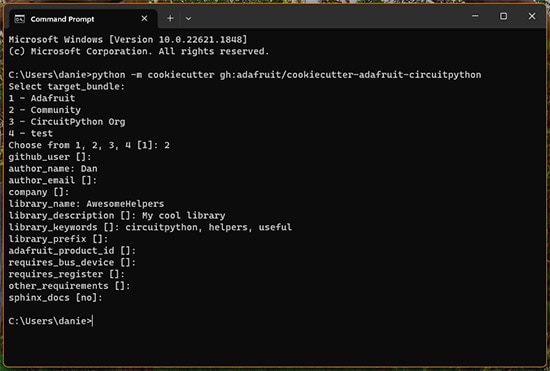Image resolution: width=550 pixels, height=371 pixels.
Task: Click the '1 - Adafruit' option line
Action: click(42, 98)
